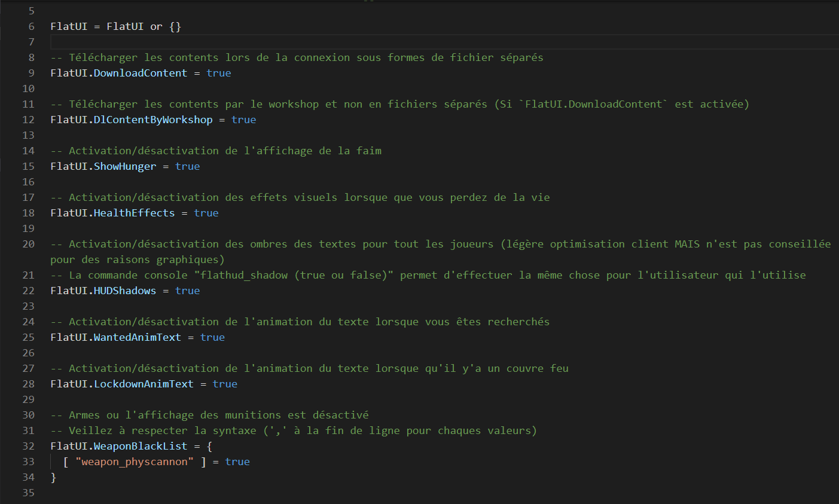Click line number 12 in the gutter
Image resolution: width=839 pixels, height=504 pixels.
coord(29,120)
